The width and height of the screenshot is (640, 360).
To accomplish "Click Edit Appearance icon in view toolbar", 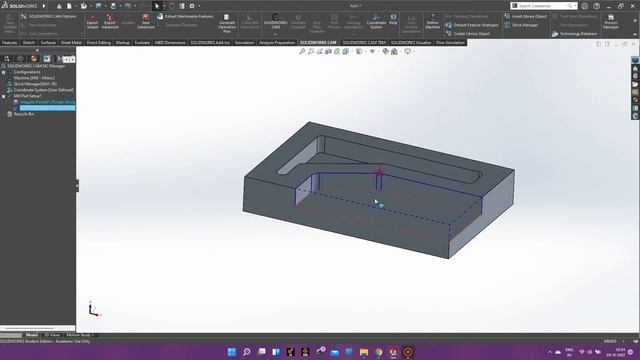I will (x=385, y=51).
